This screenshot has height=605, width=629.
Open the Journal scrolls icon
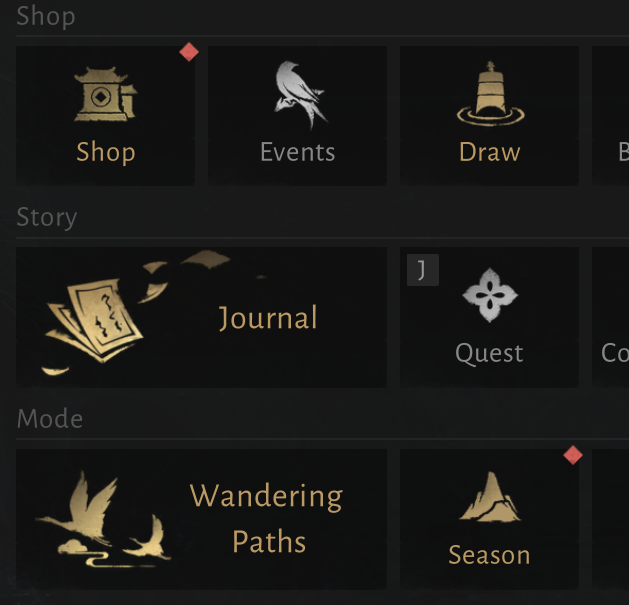click(93, 320)
